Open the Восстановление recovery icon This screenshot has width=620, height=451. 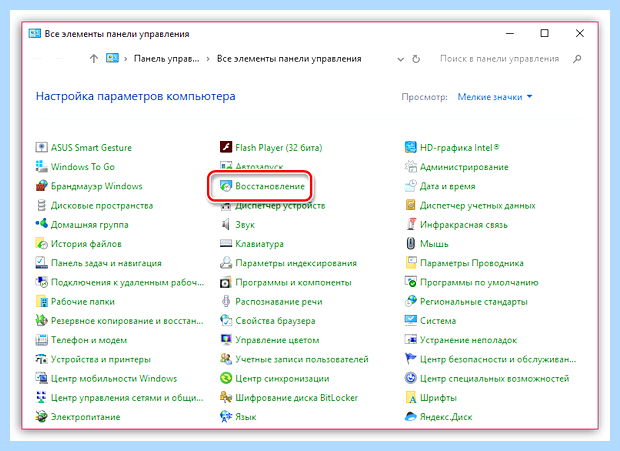pyautogui.click(x=226, y=186)
